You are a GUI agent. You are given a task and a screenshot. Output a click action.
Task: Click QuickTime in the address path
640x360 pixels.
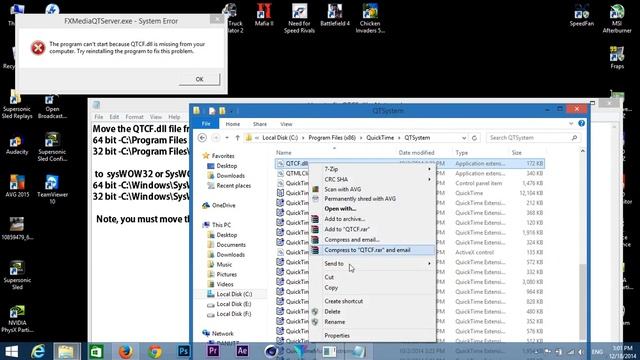point(380,138)
